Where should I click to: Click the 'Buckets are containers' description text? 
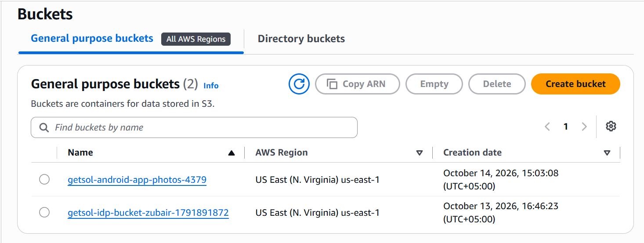pyautogui.click(x=123, y=105)
